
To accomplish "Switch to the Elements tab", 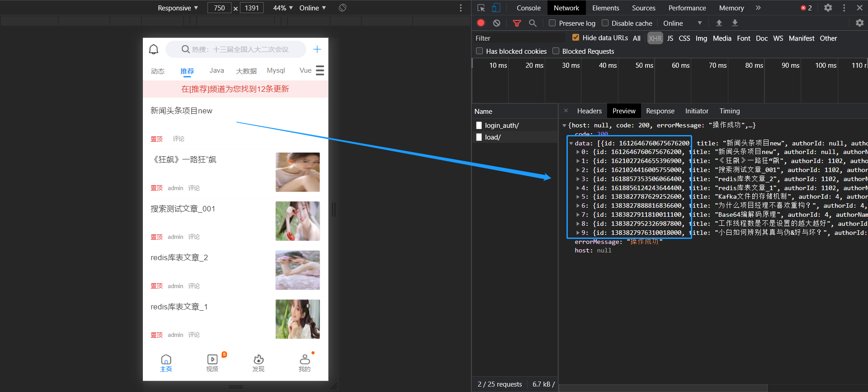I will (x=606, y=8).
